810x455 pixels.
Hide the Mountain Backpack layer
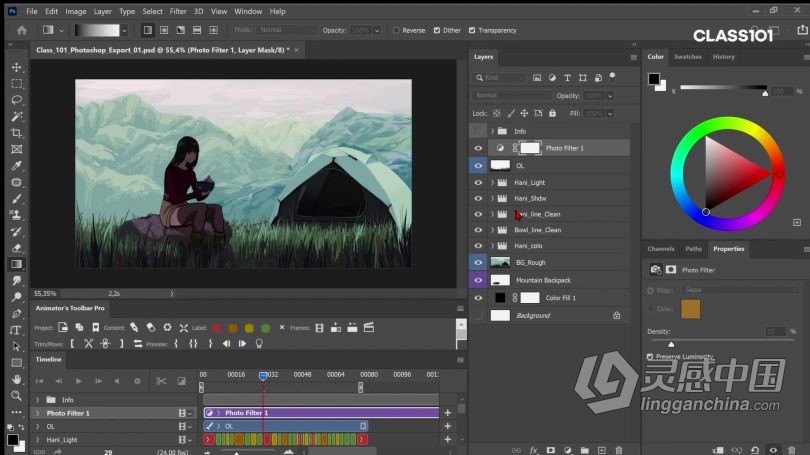(478, 280)
